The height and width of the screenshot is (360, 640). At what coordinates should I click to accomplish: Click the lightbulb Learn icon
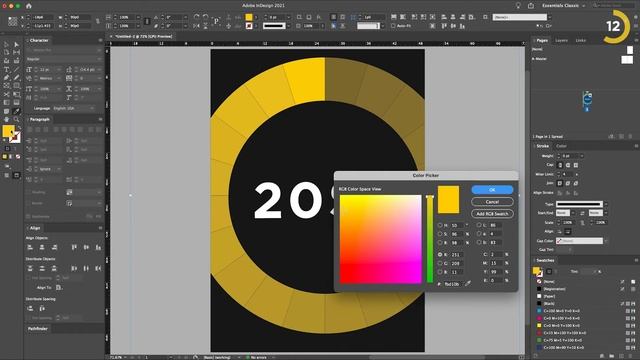[x=518, y=6]
